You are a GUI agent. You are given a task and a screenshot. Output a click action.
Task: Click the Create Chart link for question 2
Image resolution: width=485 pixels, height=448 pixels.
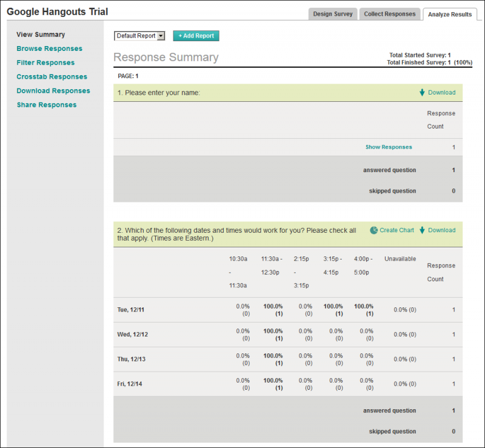pos(396,230)
